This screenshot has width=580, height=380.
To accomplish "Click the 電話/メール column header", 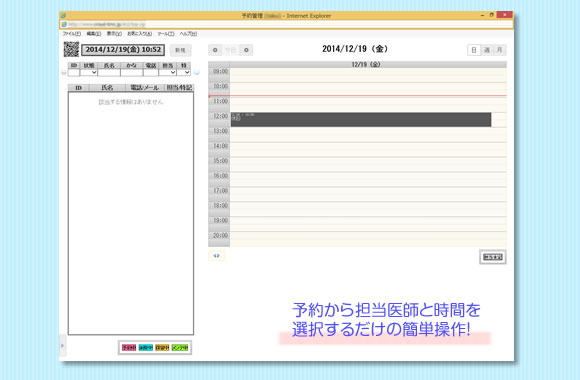I will click(x=145, y=88).
